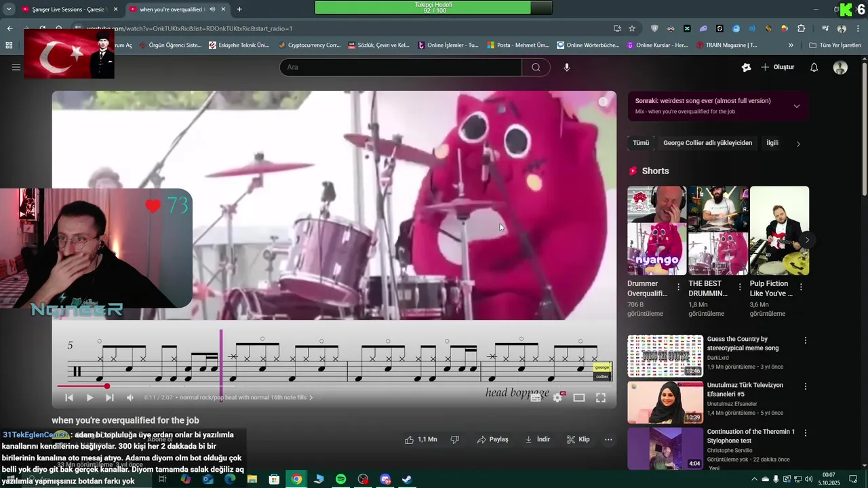The height and width of the screenshot is (488, 868).
Task: Open the Oluştur create button
Action: tap(777, 67)
